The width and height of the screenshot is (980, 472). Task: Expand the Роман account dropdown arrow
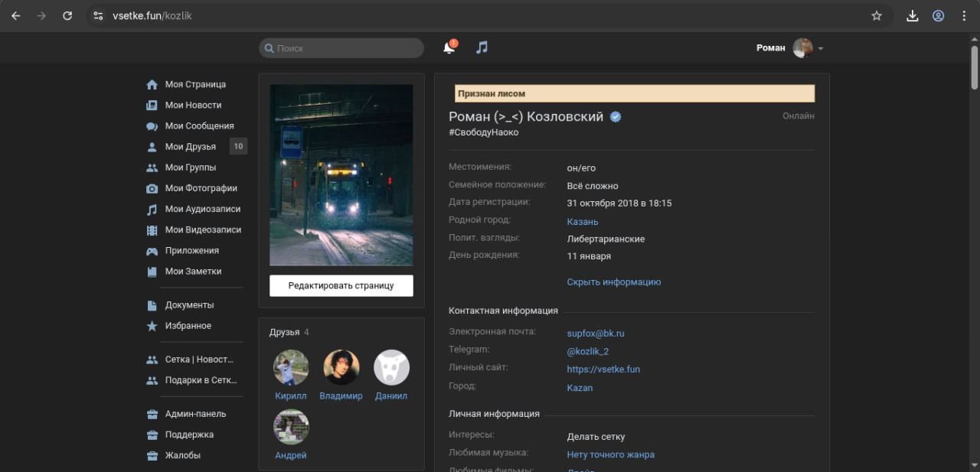pyautogui.click(x=821, y=48)
